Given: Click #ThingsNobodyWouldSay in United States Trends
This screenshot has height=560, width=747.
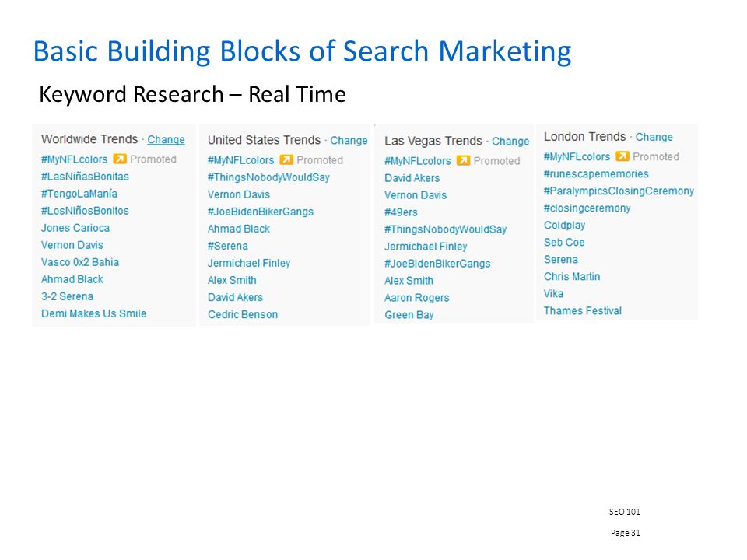Looking at the screenshot, I should [268, 177].
